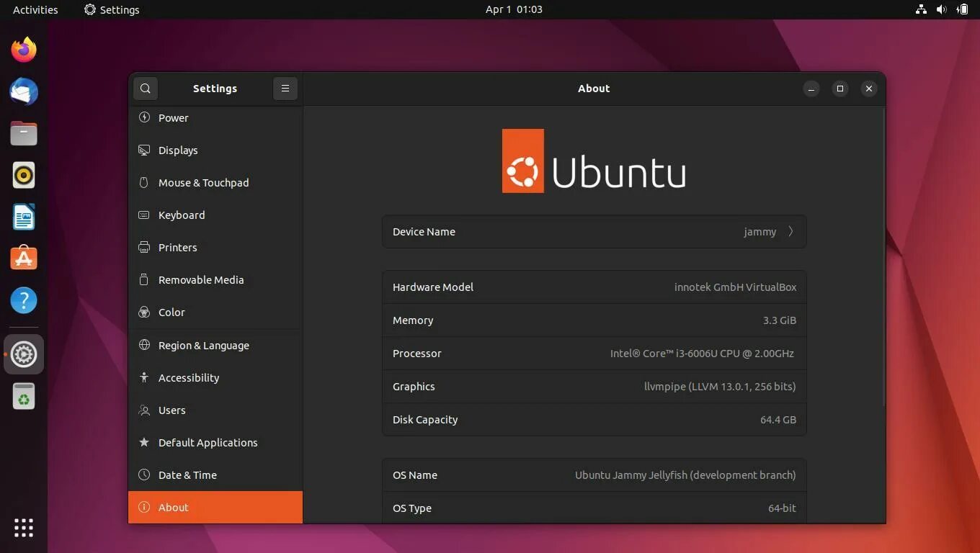Minimize the Settings window
This screenshot has height=553, width=980.
pyautogui.click(x=811, y=89)
